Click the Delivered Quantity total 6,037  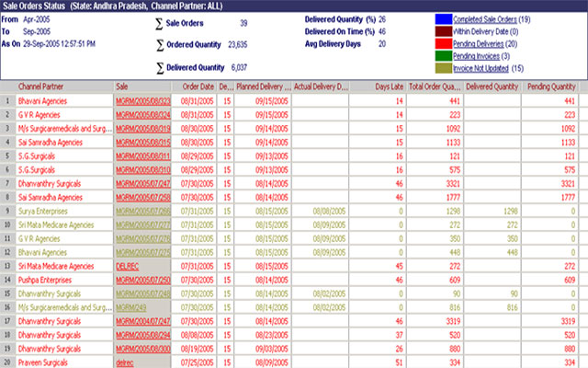point(239,67)
